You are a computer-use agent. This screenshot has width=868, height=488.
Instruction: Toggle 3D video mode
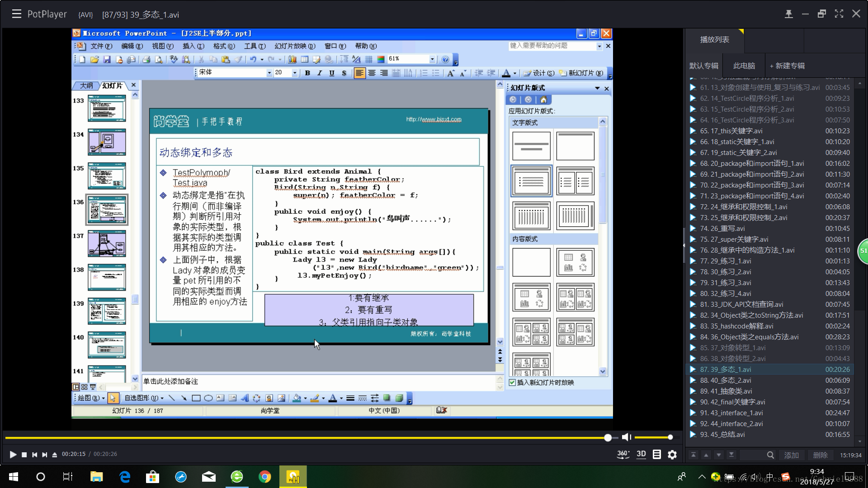tap(641, 454)
